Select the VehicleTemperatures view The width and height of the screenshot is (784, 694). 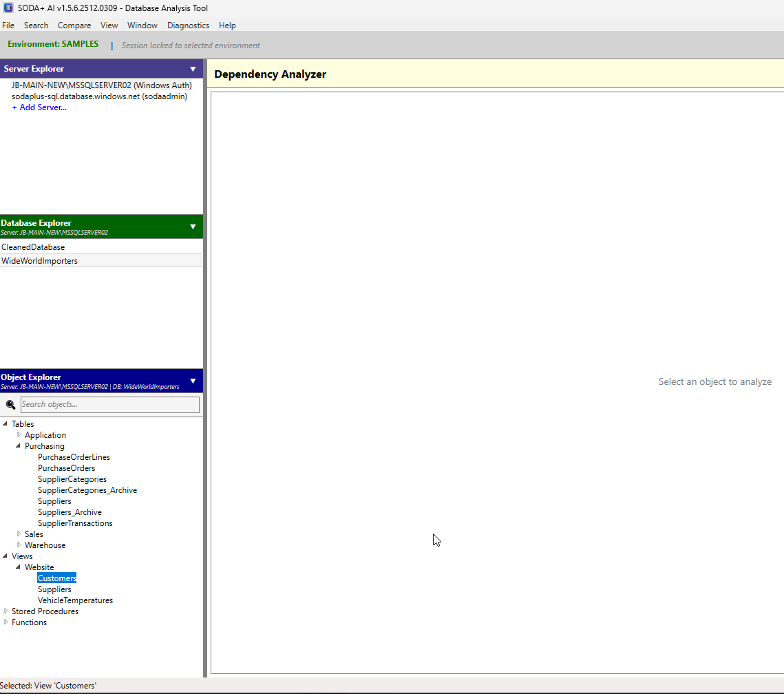[x=75, y=600]
